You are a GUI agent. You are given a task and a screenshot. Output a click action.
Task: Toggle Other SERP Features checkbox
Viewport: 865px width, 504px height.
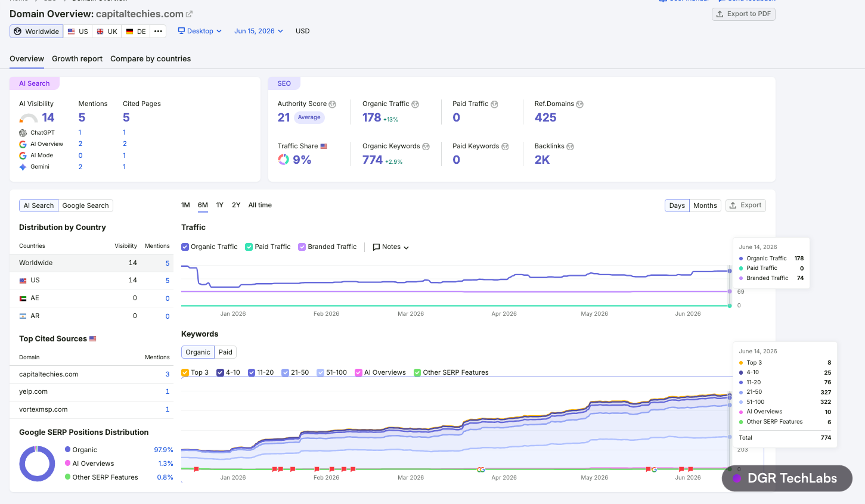417,372
